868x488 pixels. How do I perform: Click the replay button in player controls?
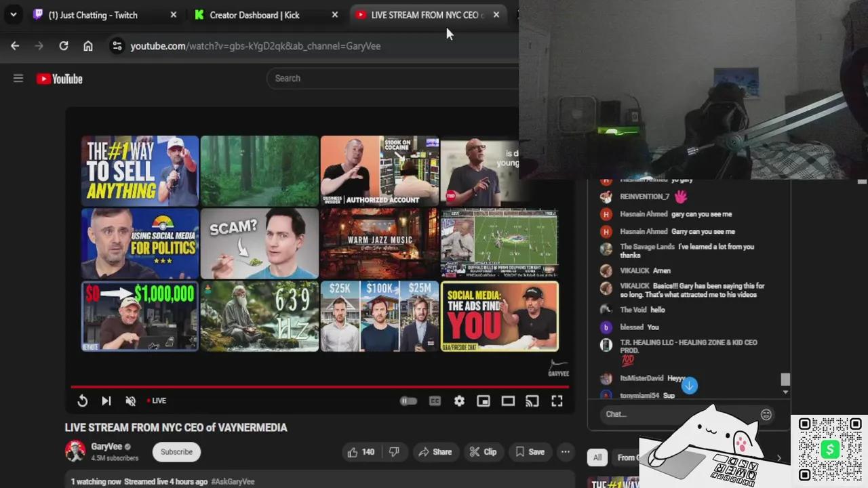[82, 401]
